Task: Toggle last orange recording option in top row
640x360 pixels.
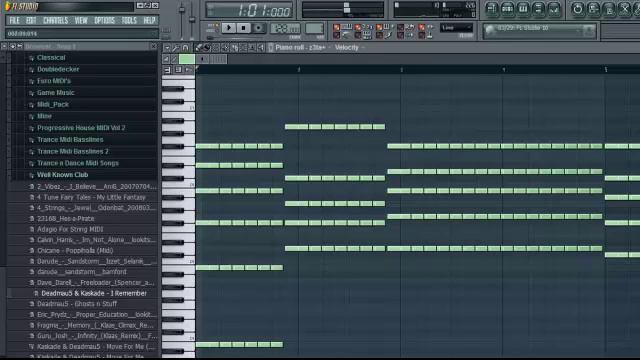Action: point(422,27)
